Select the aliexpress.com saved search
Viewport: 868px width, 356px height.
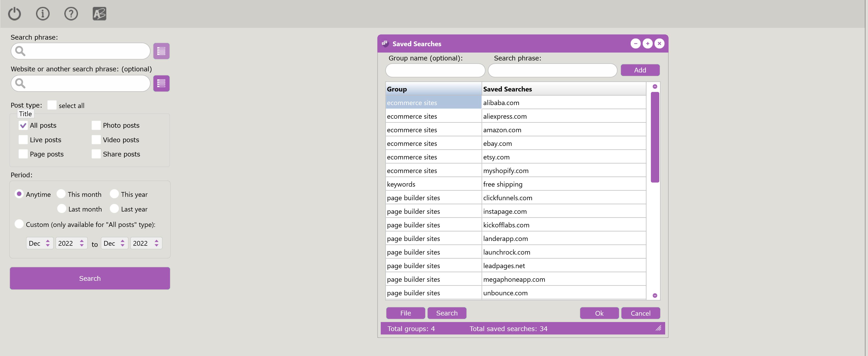(x=564, y=116)
